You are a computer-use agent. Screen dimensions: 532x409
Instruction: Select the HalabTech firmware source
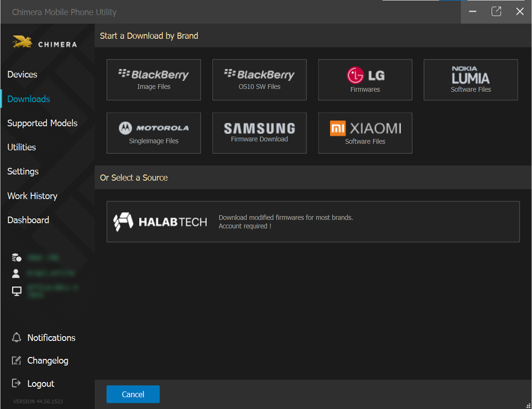coord(313,222)
